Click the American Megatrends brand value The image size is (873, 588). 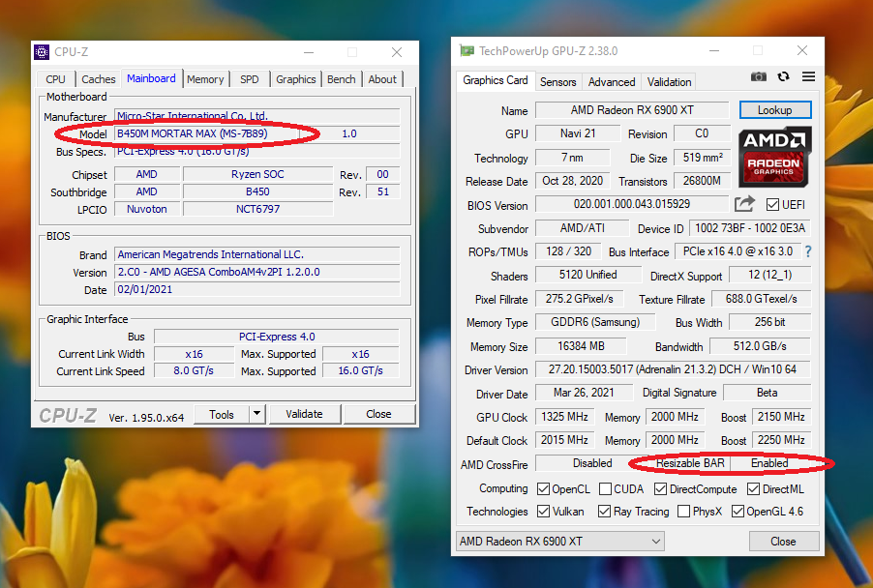pos(257,254)
